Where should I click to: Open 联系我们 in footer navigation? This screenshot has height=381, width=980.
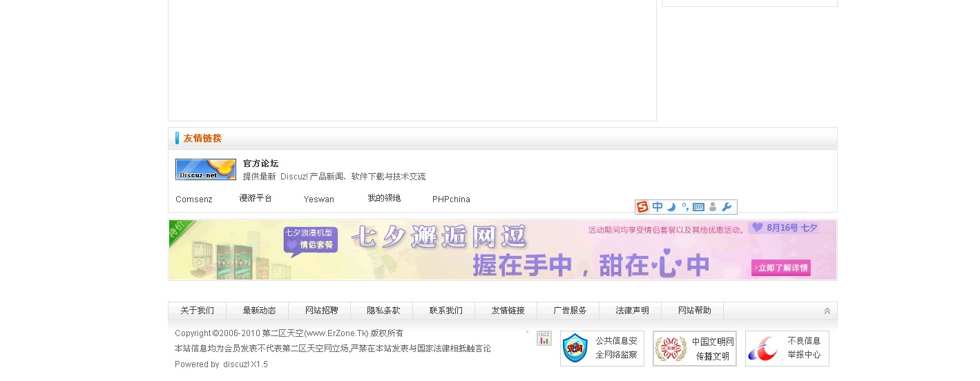(x=446, y=311)
